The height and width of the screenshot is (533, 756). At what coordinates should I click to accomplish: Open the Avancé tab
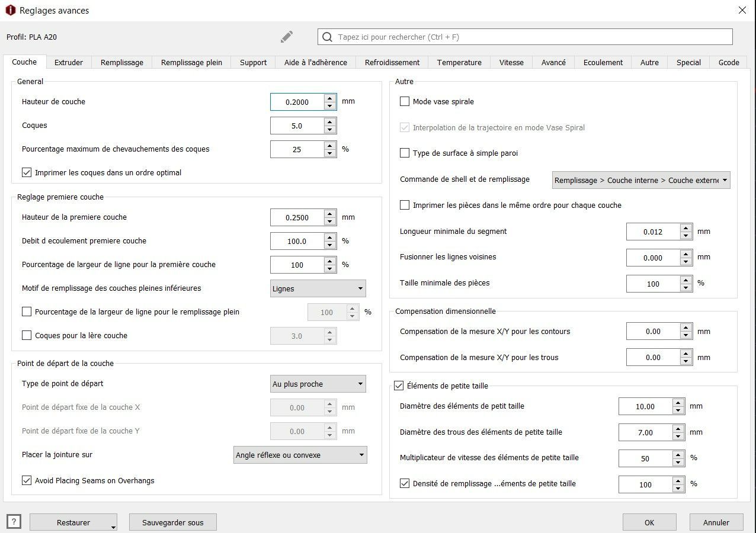(x=553, y=62)
